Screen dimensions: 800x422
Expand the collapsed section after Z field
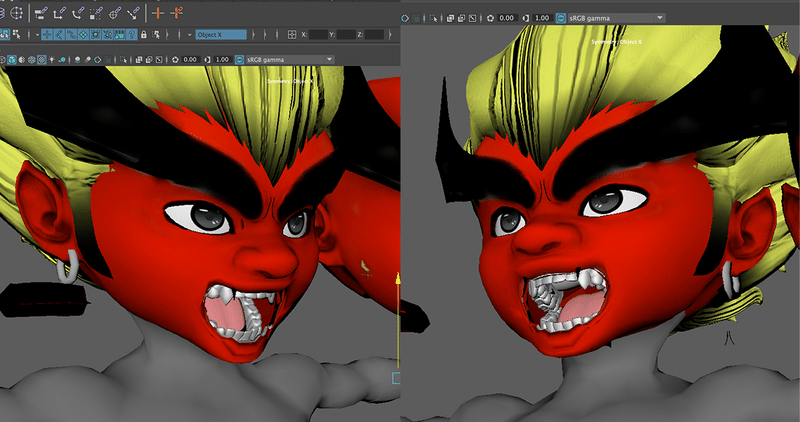[390, 35]
